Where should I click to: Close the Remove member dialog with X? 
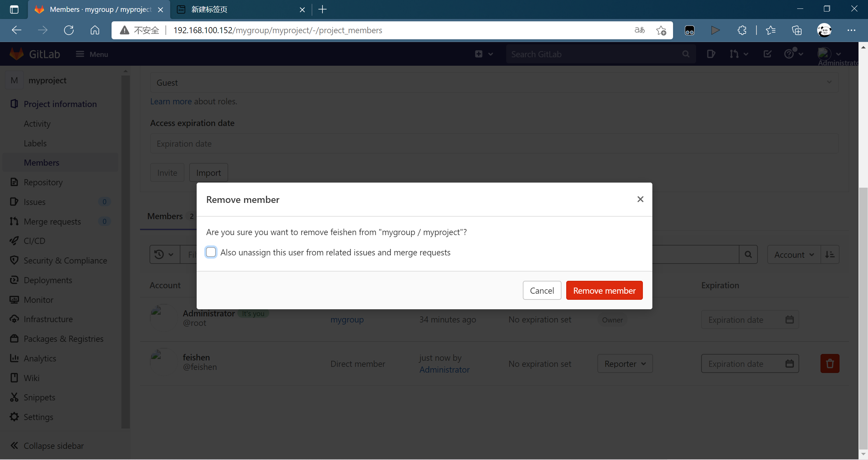[640, 199]
